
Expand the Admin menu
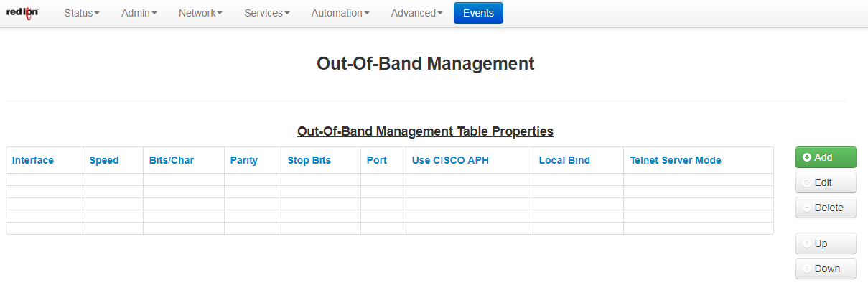click(x=139, y=13)
